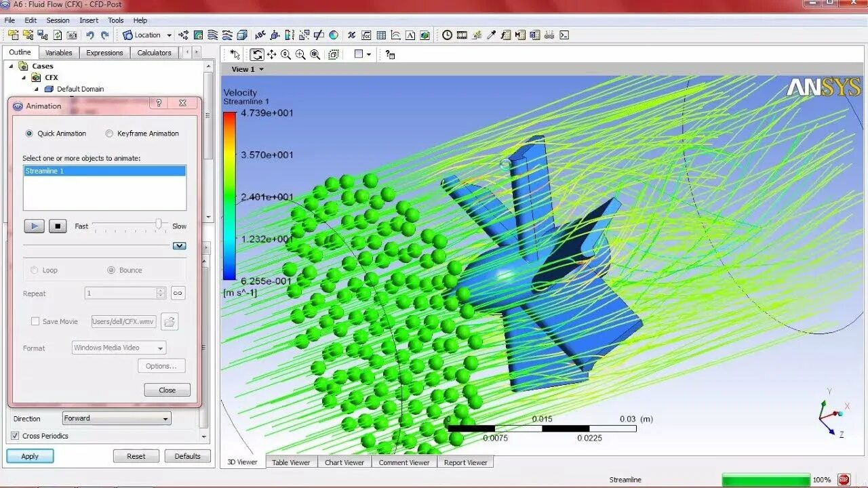
Task: Open the Insert menu
Action: [x=89, y=20]
